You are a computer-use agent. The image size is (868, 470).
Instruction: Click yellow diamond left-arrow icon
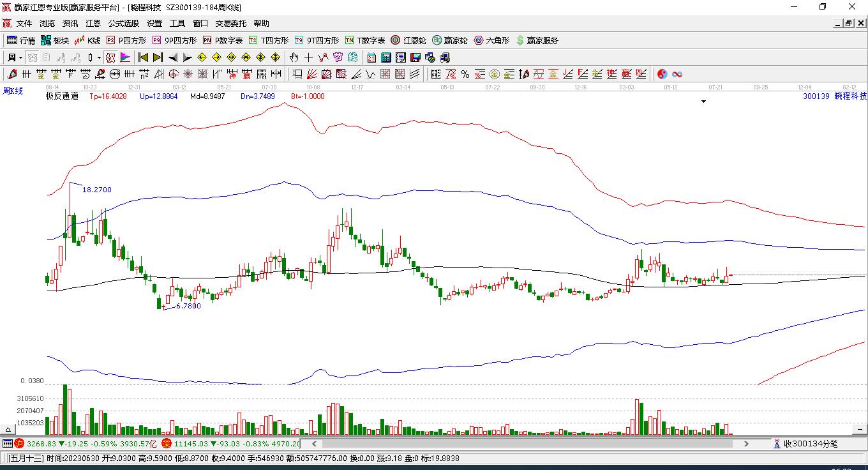click(x=202, y=57)
